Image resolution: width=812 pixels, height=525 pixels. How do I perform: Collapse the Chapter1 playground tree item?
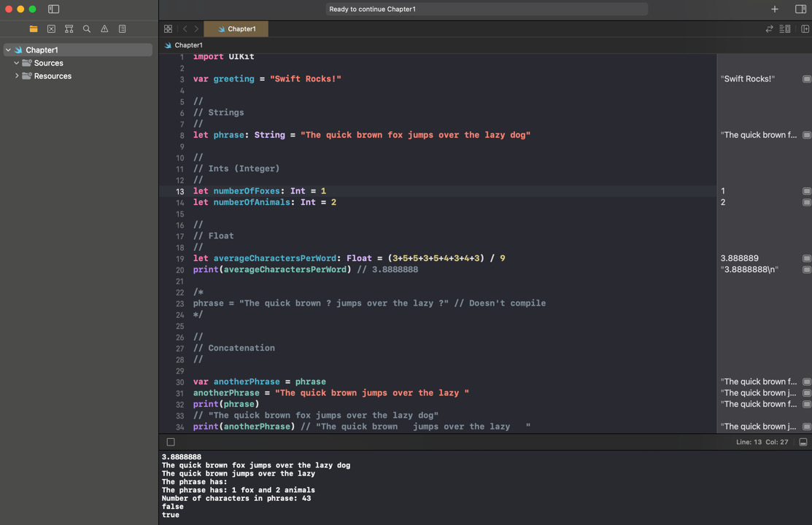coord(8,50)
